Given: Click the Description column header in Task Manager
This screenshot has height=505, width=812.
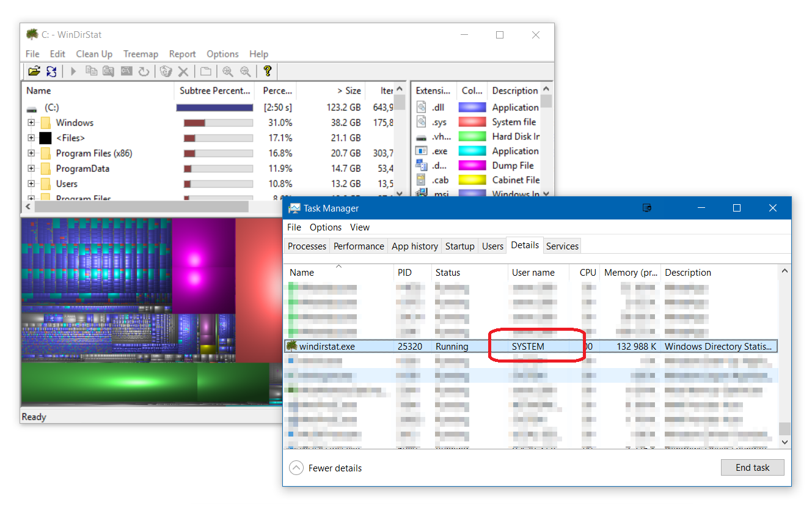Looking at the screenshot, I should [x=719, y=273].
